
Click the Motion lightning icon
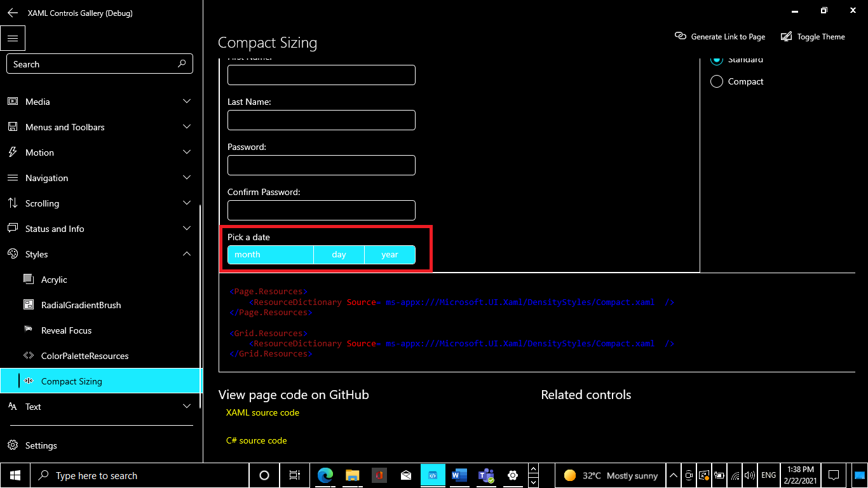point(13,152)
